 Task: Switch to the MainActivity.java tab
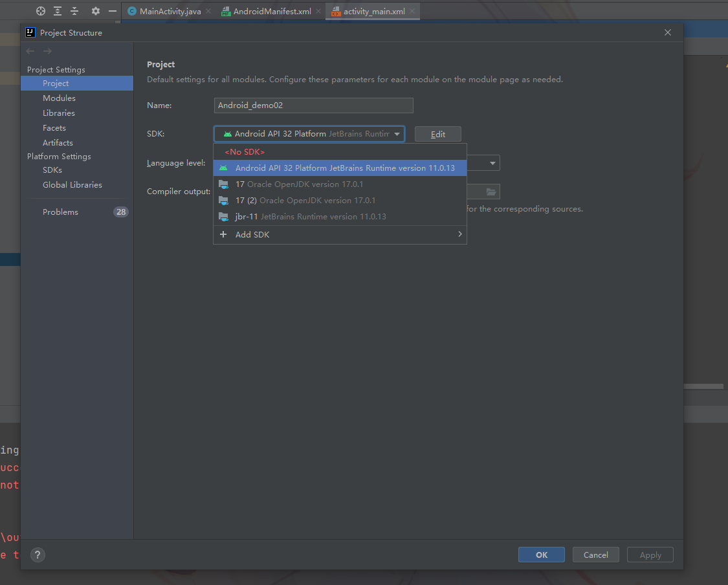(170, 11)
